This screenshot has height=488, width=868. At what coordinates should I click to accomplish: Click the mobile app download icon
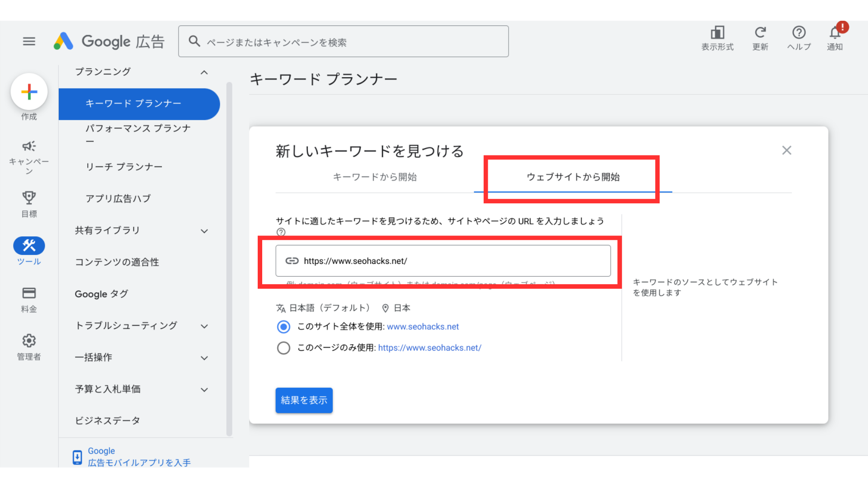click(x=77, y=457)
